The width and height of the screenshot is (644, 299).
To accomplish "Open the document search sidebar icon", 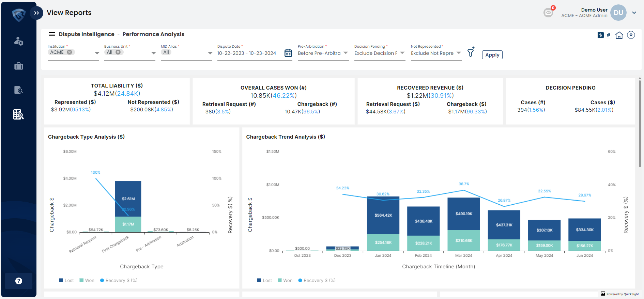I will (18, 90).
